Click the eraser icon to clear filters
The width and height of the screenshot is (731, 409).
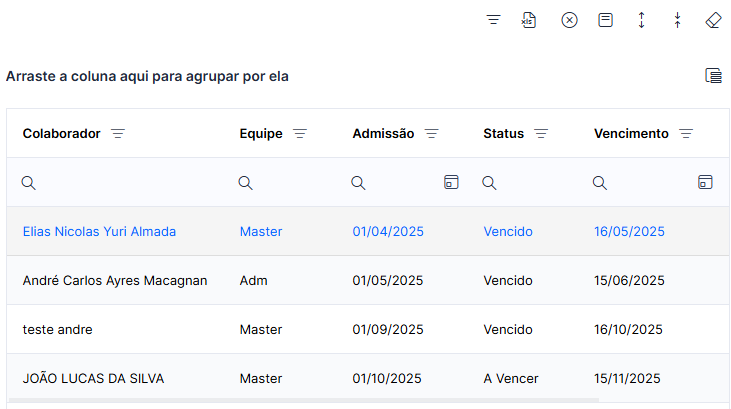pos(713,20)
